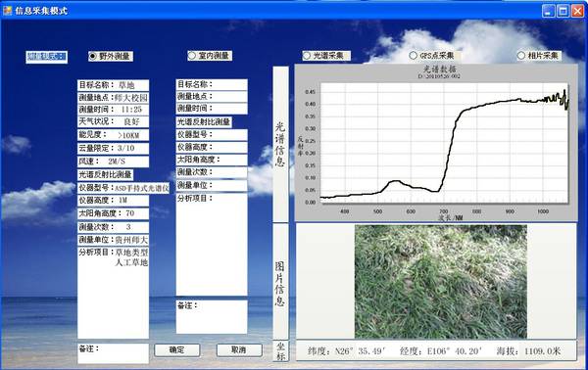Image resolution: width=588 pixels, height=370 pixels.
Task: Click the outdoor 天气状况 field
Action: (113, 121)
